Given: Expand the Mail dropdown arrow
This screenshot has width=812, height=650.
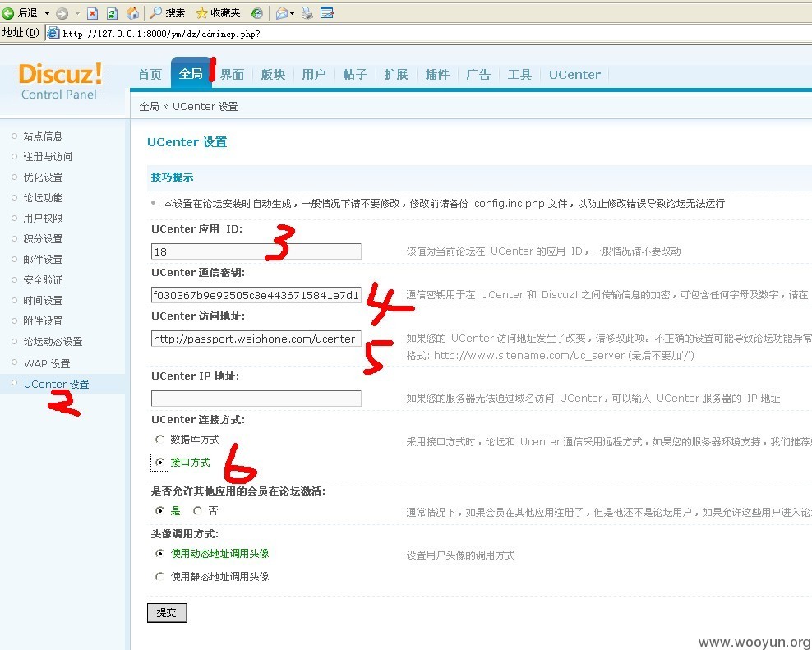Looking at the screenshot, I should pos(292,13).
